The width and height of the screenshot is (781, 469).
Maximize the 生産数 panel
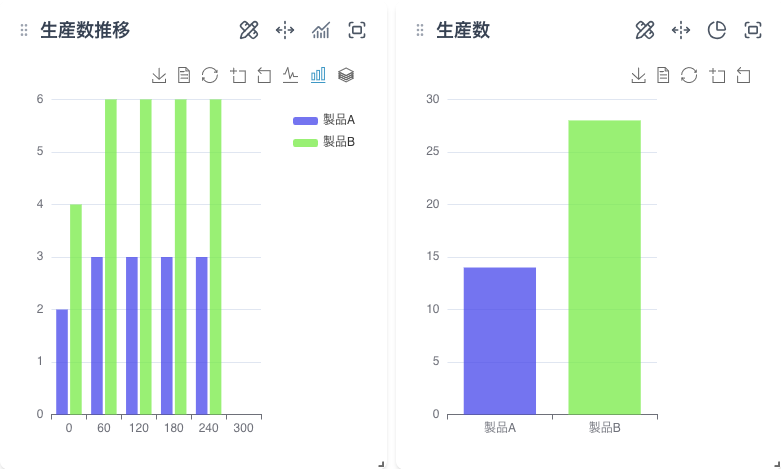753,30
